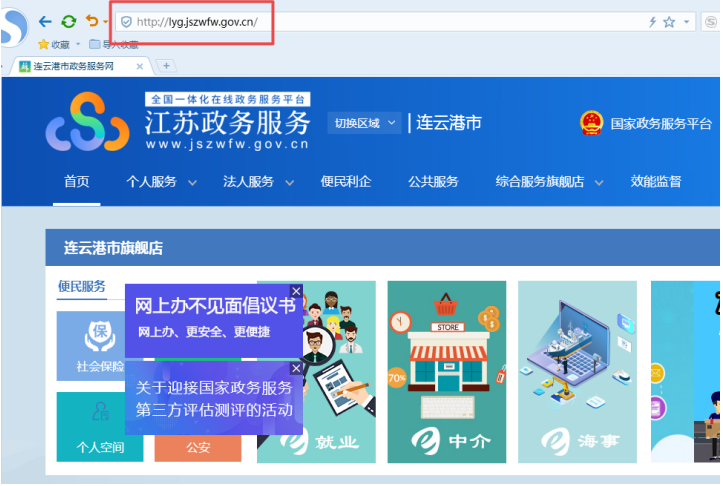Click the www.jszwfw.gov.cn text under the title

pyautogui.click(x=227, y=144)
